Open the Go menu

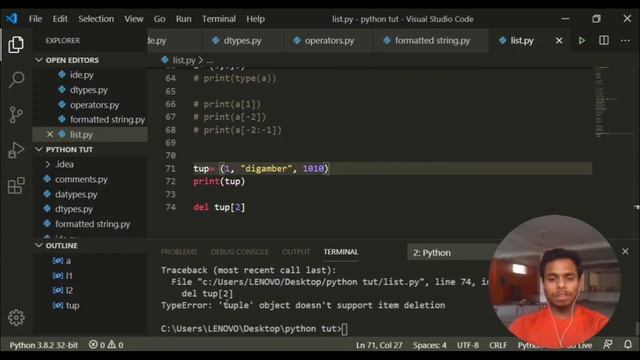click(160, 19)
